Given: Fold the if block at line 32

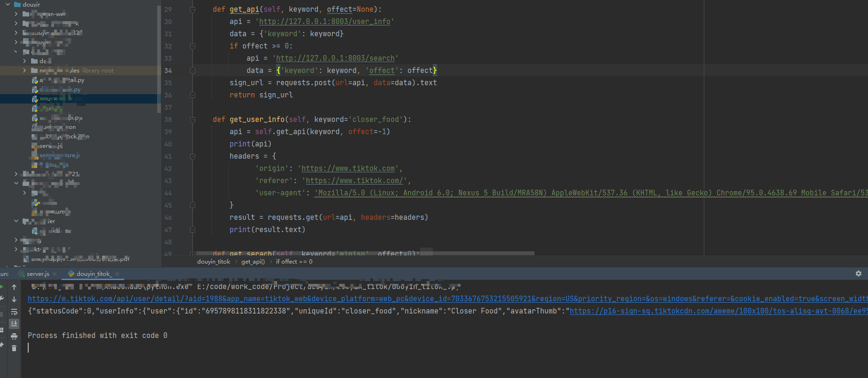Looking at the screenshot, I should point(192,46).
